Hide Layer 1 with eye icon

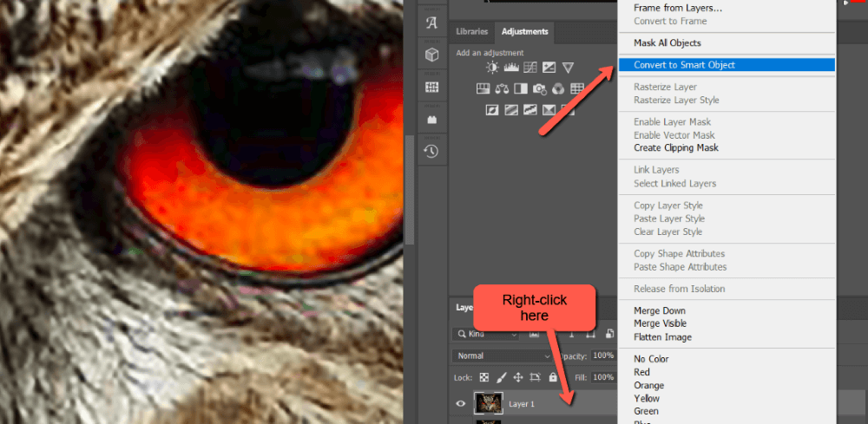(x=459, y=403)
